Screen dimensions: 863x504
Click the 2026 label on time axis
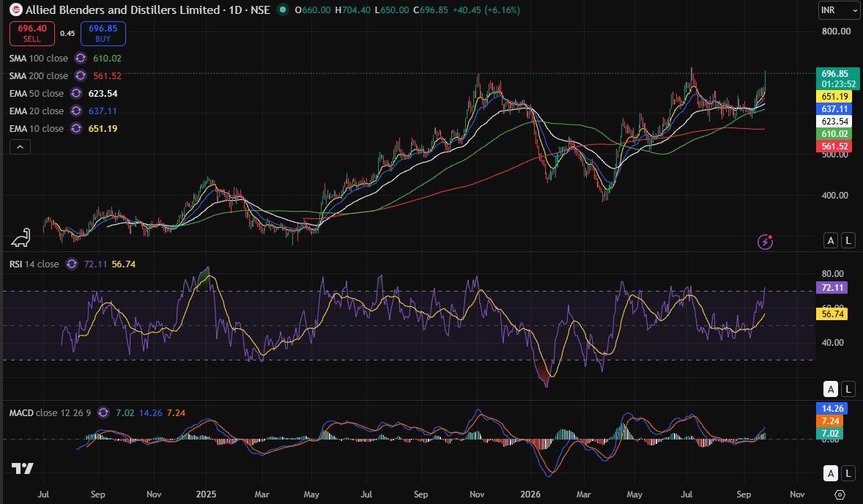coord(530,494)
